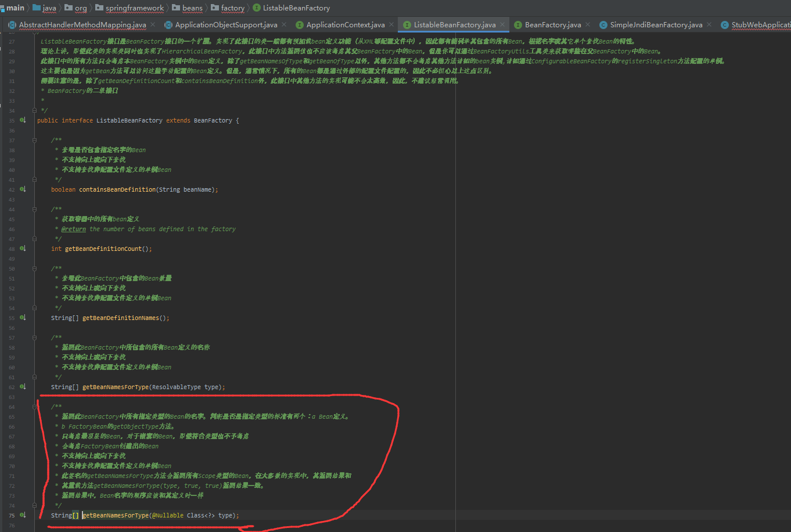Click gutter implementation icon beside containsBeanDefinition
Image resolution: width=791 pixels, height=532 pixels.
23,189
